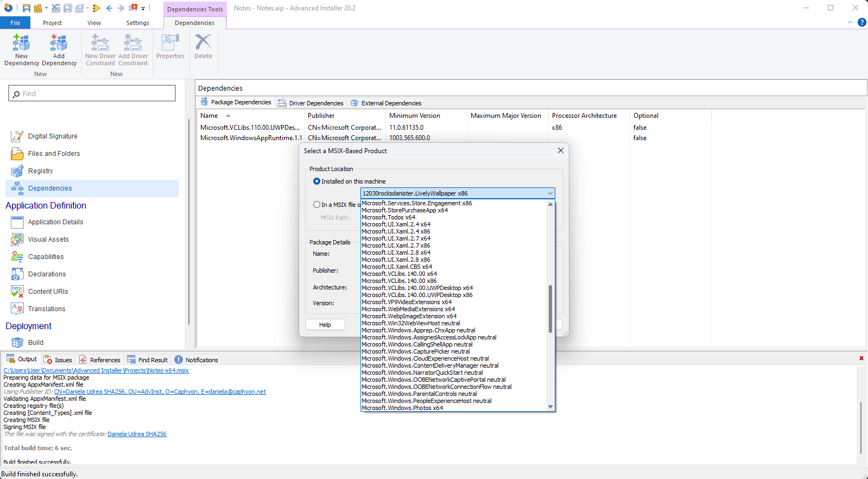Go back using the blue left arrow
The width and height of the screenshot is (868, 479).
click(x=109, y=8)
